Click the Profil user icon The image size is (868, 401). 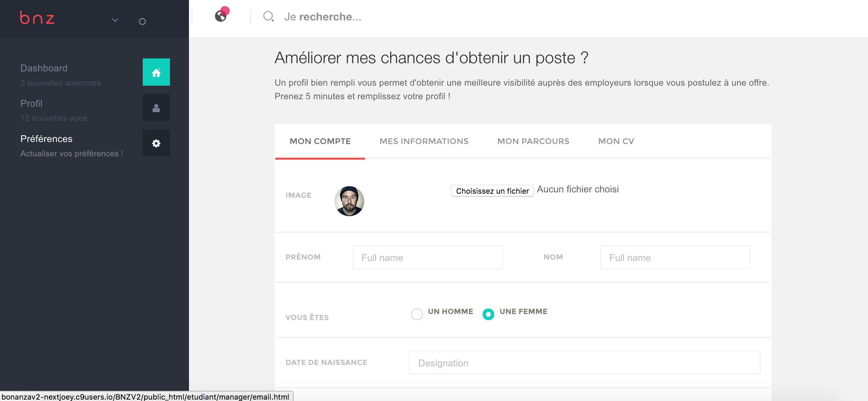click(156, 108)
